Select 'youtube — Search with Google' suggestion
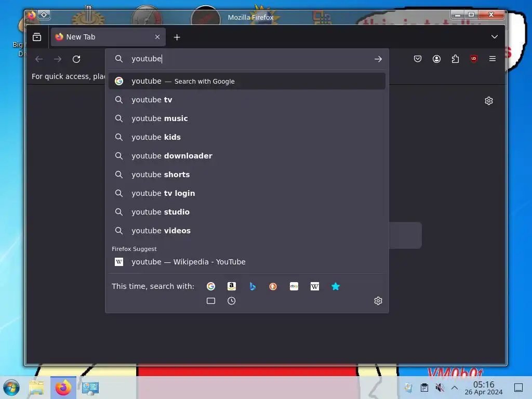Screen dimensions: 532x399 (x=247, y=81)
